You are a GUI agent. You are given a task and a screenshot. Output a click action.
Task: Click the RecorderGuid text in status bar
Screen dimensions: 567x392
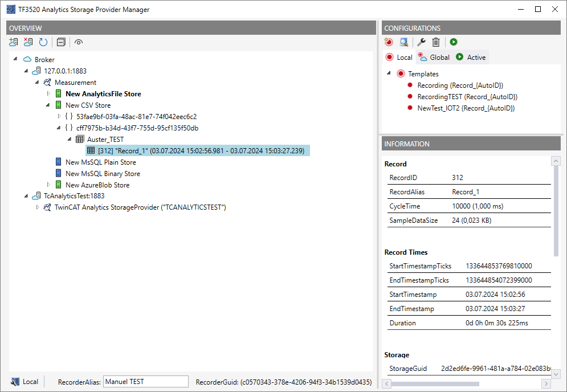[x=284, y=382]
